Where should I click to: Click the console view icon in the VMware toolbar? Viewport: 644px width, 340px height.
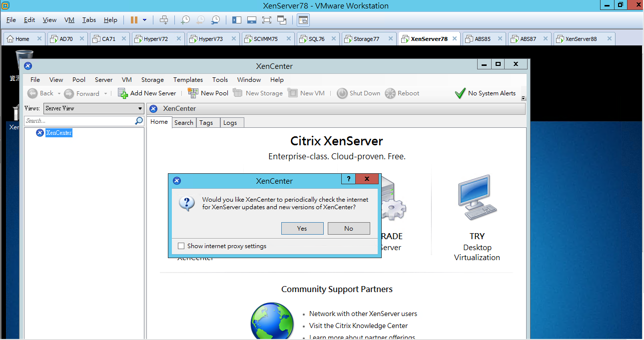coord(303,20)
